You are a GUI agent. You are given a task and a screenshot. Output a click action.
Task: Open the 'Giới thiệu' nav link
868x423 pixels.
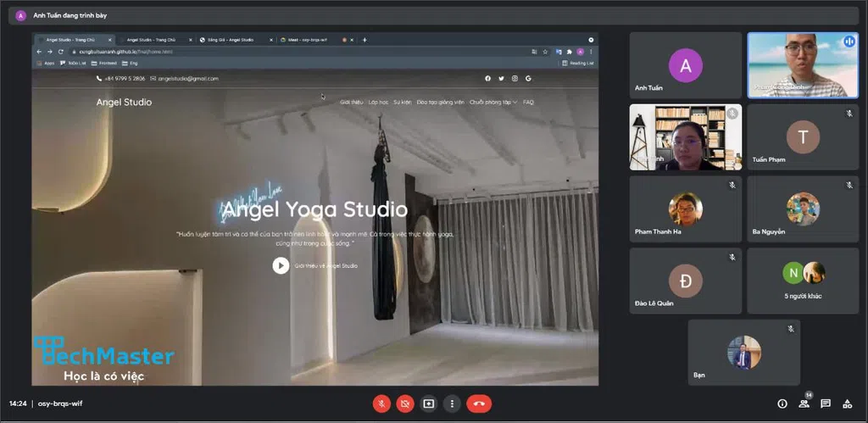pos(352,103)
